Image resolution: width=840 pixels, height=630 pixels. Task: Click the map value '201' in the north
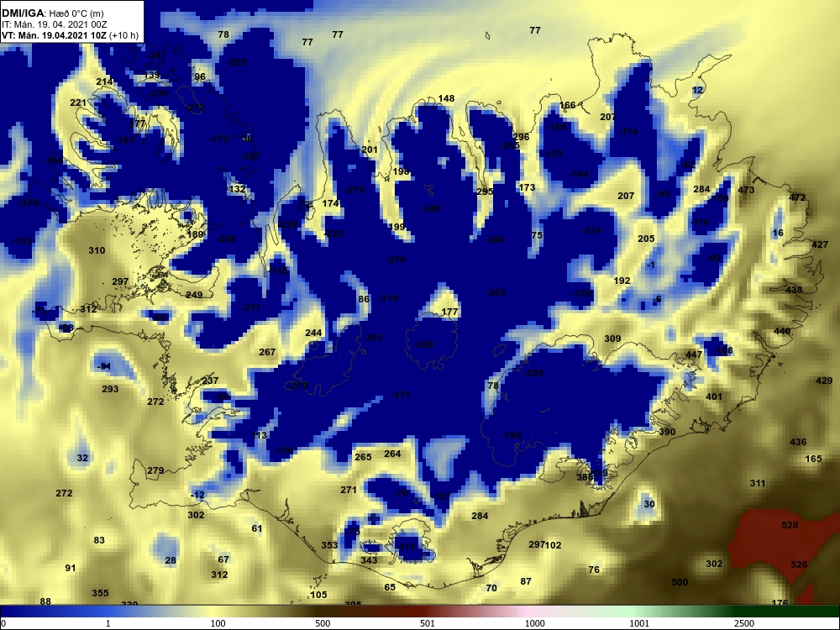click(370, 150)
